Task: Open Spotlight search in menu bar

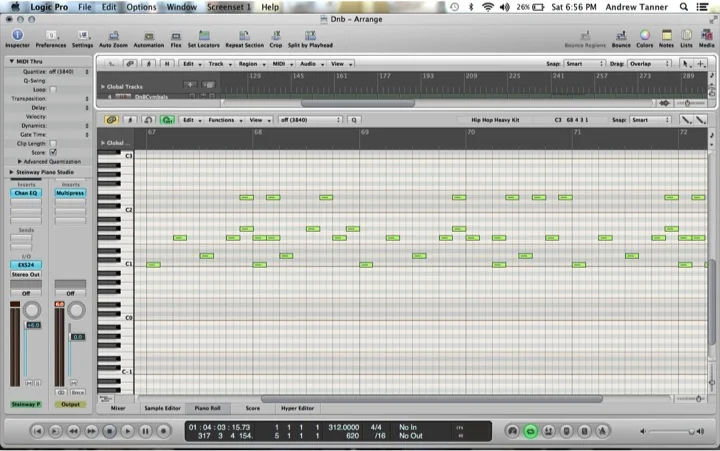Action: [684, 7]
